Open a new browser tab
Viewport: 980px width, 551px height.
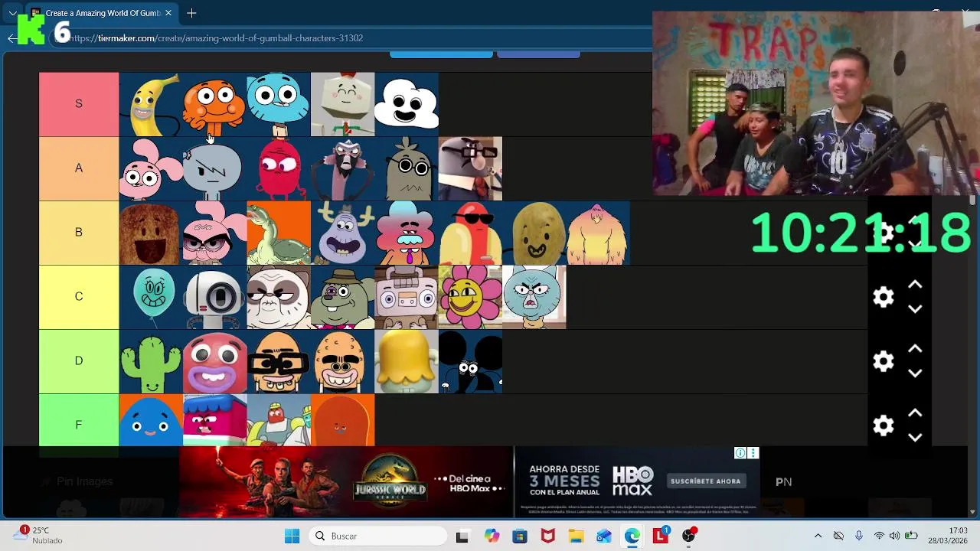click(191, 13)
